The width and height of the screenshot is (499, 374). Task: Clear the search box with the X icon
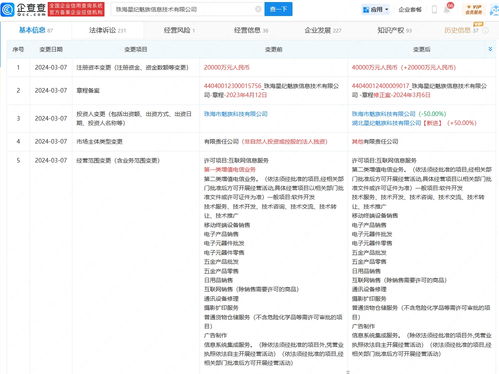tap(258, 9)
